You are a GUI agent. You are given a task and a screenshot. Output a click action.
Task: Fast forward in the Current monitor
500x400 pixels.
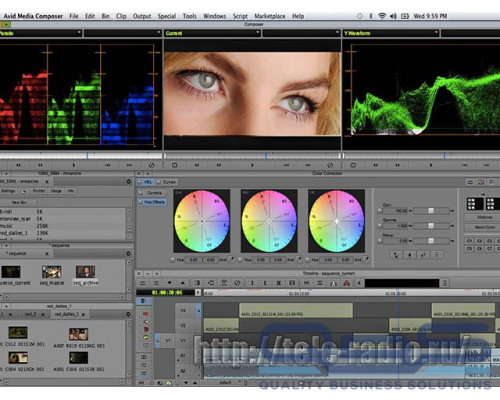tap(219, 165)
